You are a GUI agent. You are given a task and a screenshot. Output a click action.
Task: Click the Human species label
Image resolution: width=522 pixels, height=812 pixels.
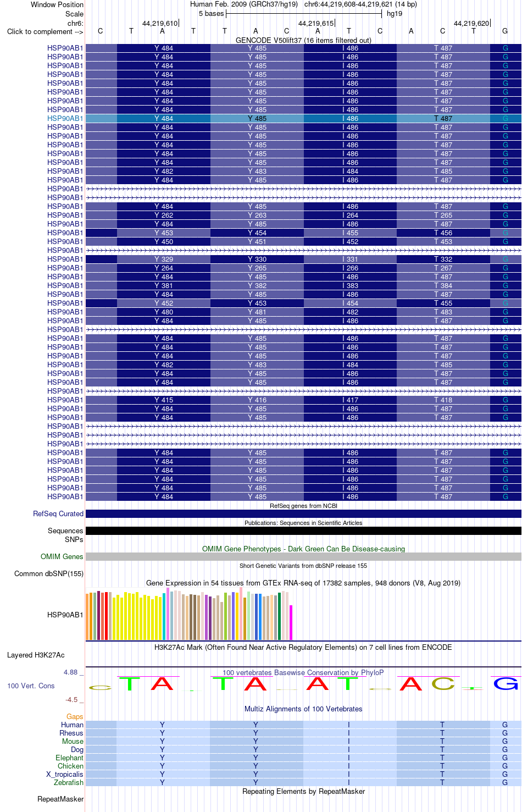(x=72, y=725)
